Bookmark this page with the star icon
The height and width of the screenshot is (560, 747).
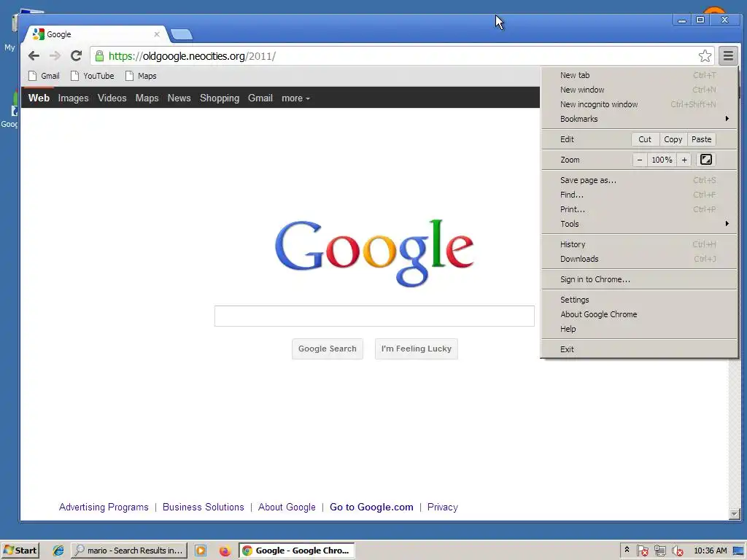coord(705,55)
